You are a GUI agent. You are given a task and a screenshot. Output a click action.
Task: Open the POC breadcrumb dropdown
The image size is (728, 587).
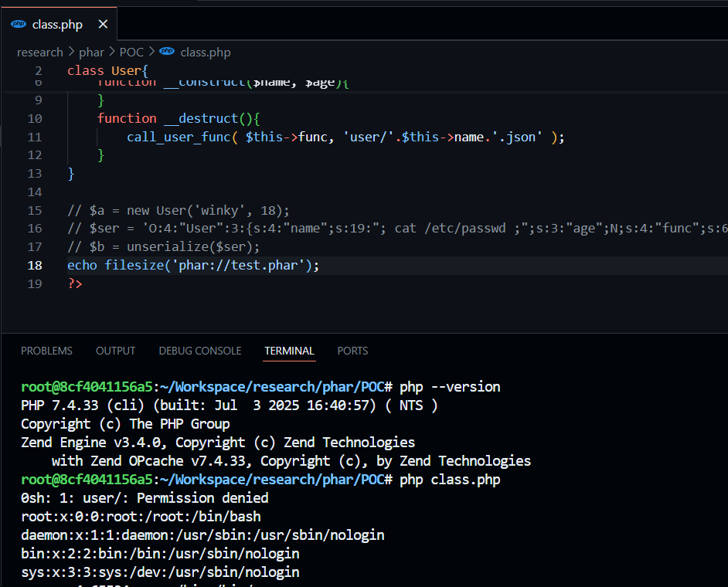(131, 52)
